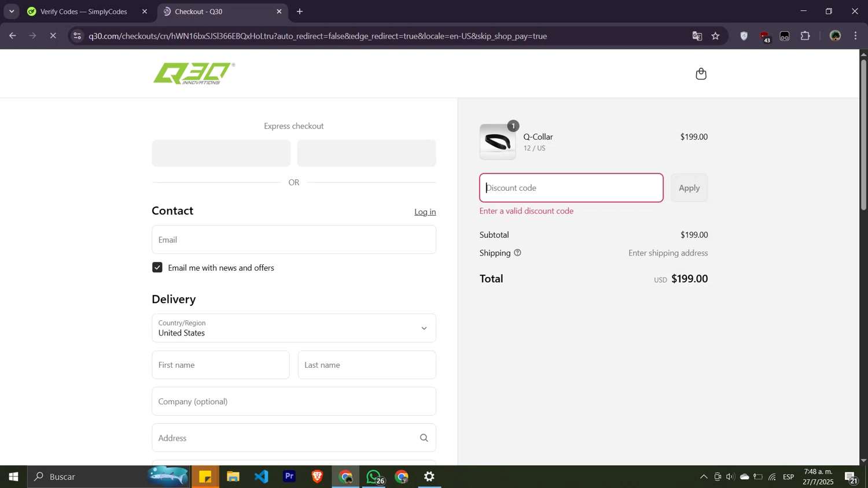Open the red extension with 43 badge
Image resolution: width=868 pixels, height=488 pixels.
(x=765, y=36)
